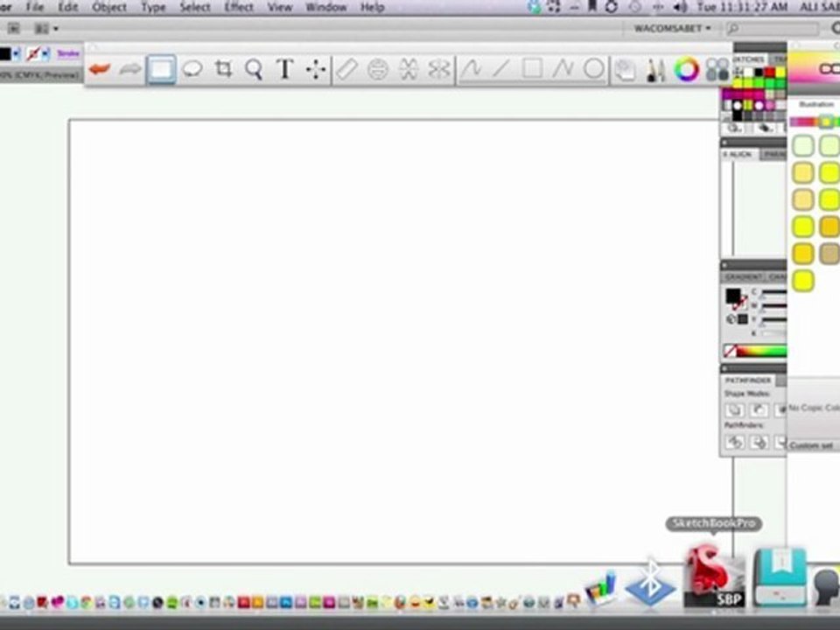
Task: Open the Stroke panel link
Action: coord(68,53)
